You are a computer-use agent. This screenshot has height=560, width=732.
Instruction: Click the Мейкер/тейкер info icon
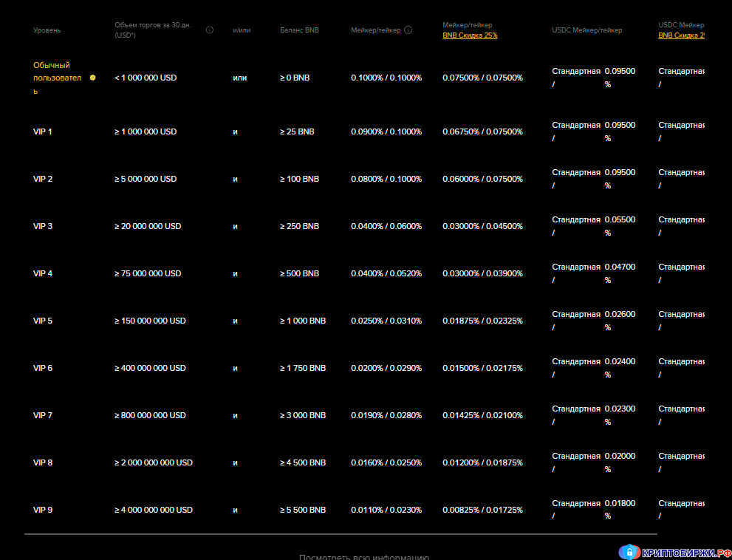pyautogui.click(x=407, y=30)
